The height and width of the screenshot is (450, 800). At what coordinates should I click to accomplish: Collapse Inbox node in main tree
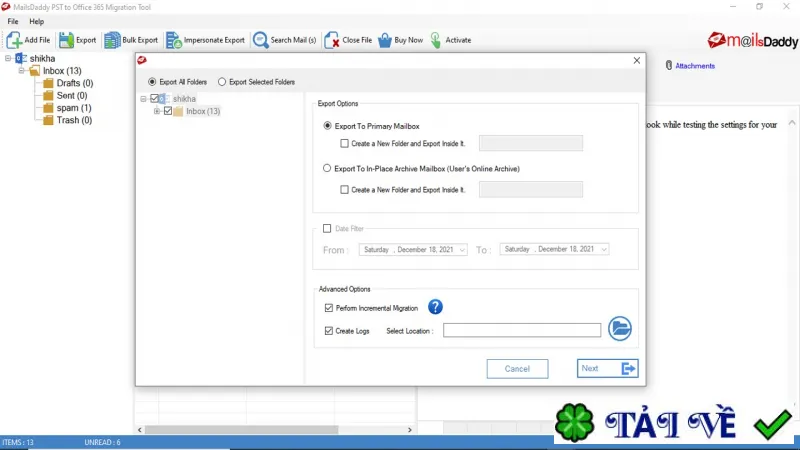pos(21,70)
